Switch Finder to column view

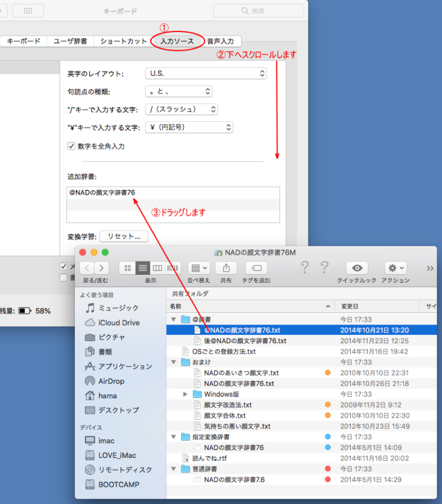point(157,268)
